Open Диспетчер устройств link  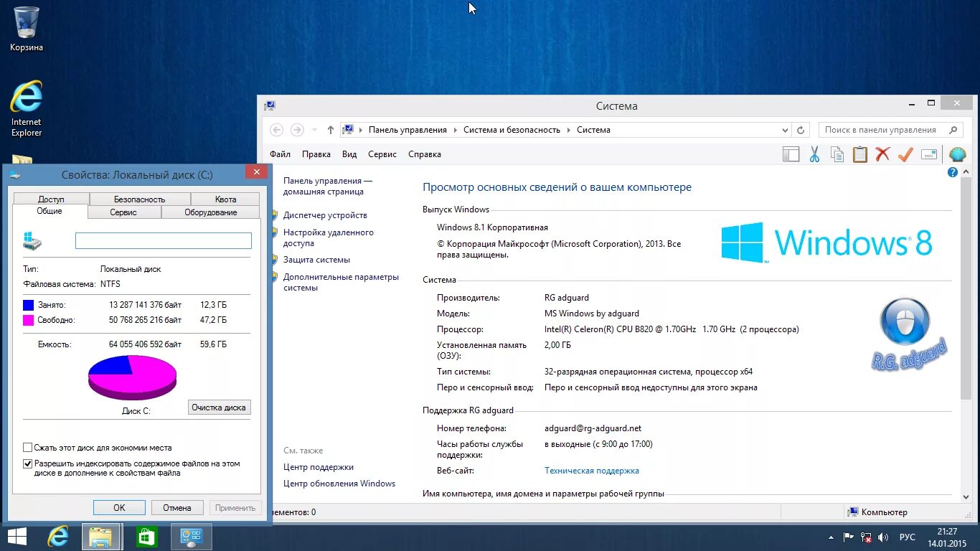pos(325,215)
